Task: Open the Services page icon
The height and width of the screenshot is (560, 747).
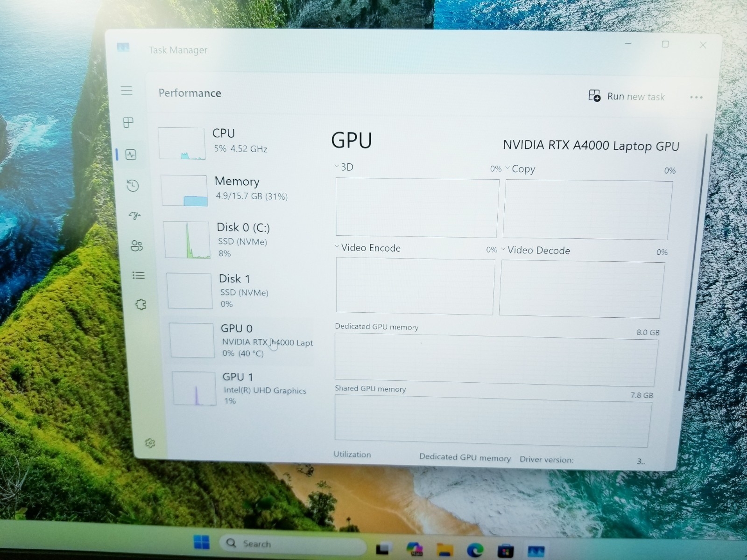Action: [141, 305]
